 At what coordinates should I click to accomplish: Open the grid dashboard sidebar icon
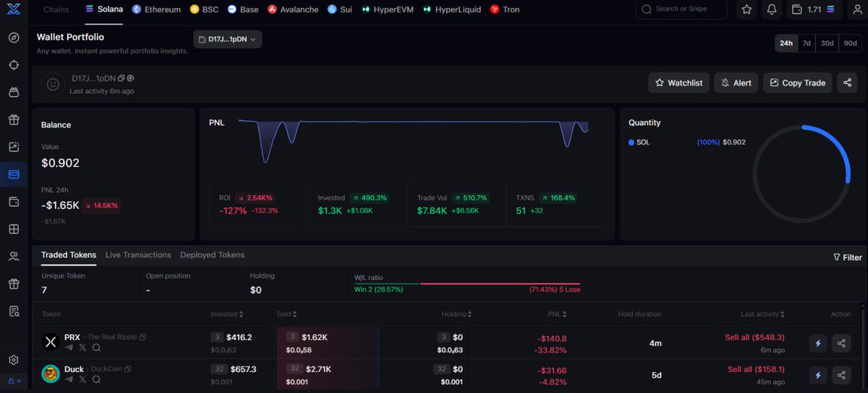(x=14, y=229)
